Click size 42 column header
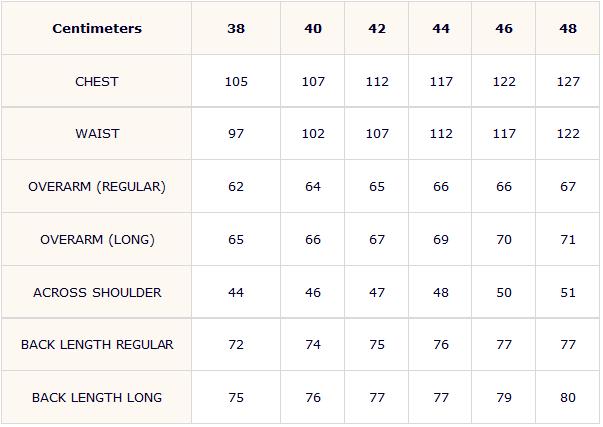The image size is (603, 427). coord(377,28)
